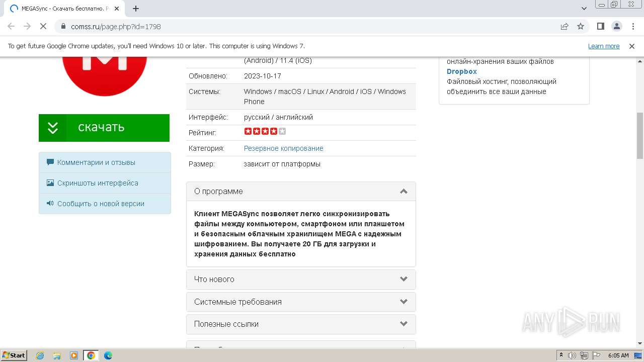Open the Learn more link
The image size is (644, 362).
(604, 46)
